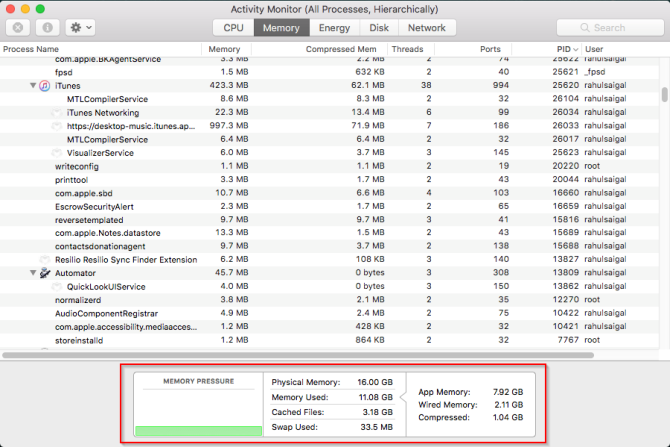Open the Energy tab
Viewport: 670px width, 447px height.
tap(335, 28)
